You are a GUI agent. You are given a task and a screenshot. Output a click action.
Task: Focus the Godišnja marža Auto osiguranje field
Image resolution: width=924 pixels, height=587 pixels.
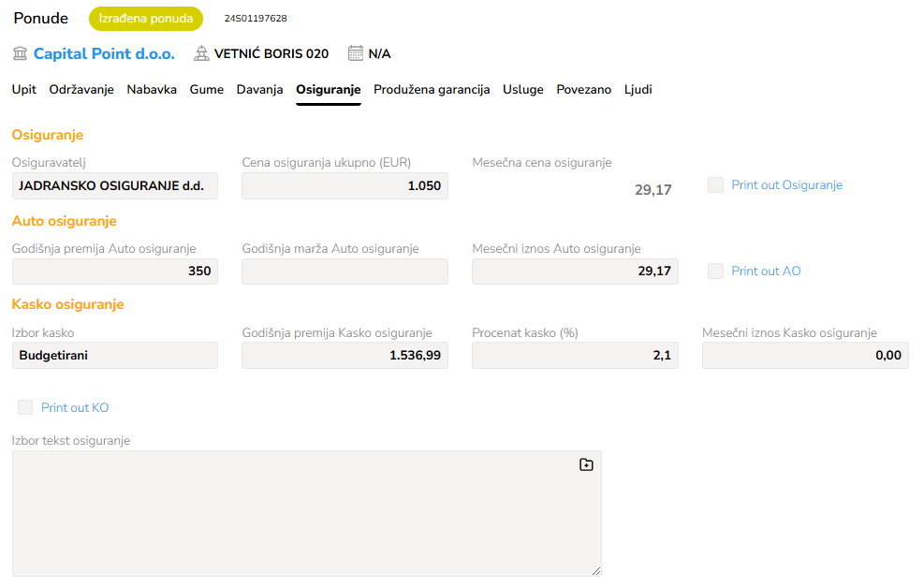(x=345, y=271)
